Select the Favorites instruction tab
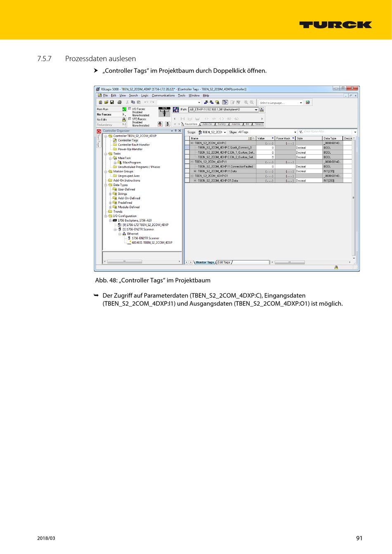Viewport: 392px width, 554px height. tap(191, 124)
